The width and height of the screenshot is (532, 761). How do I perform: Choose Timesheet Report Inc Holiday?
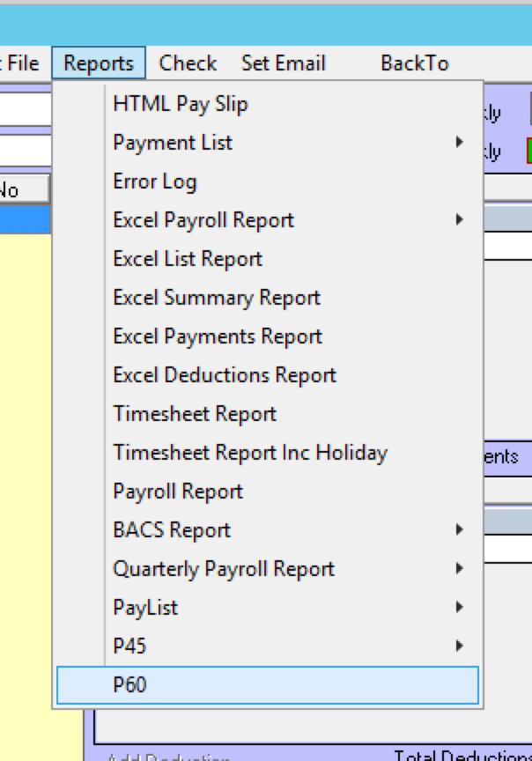[250, 453]
